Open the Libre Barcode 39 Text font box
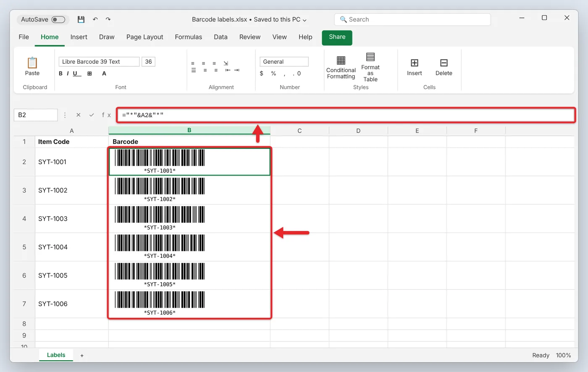 tap(99, 62)
